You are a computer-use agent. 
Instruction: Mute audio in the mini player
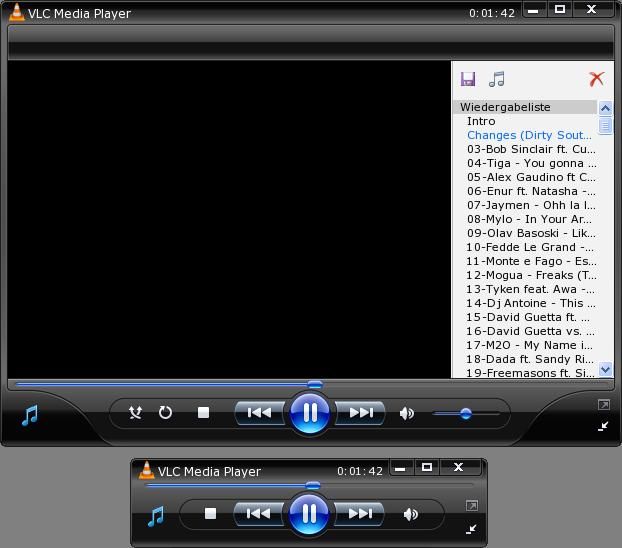(411, 515)
